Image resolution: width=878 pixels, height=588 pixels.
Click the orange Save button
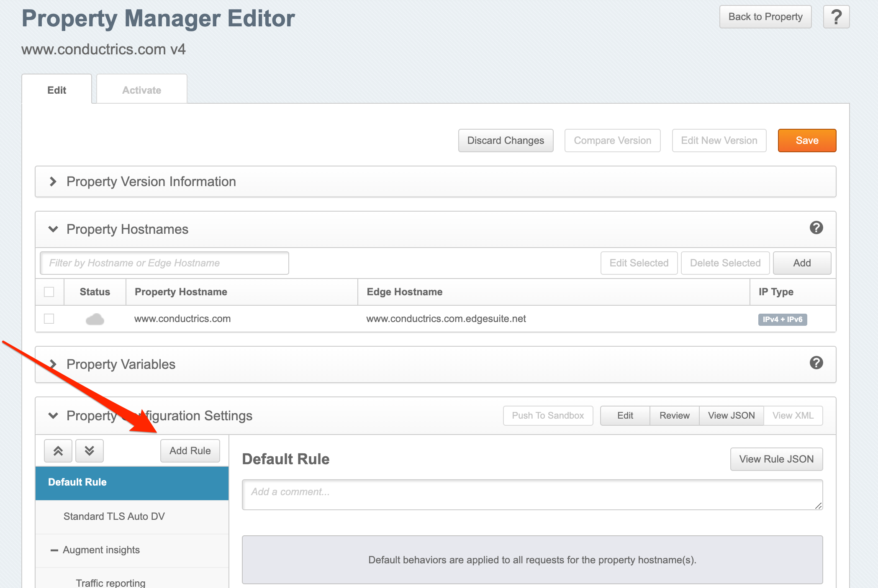(x=806, y=141)
